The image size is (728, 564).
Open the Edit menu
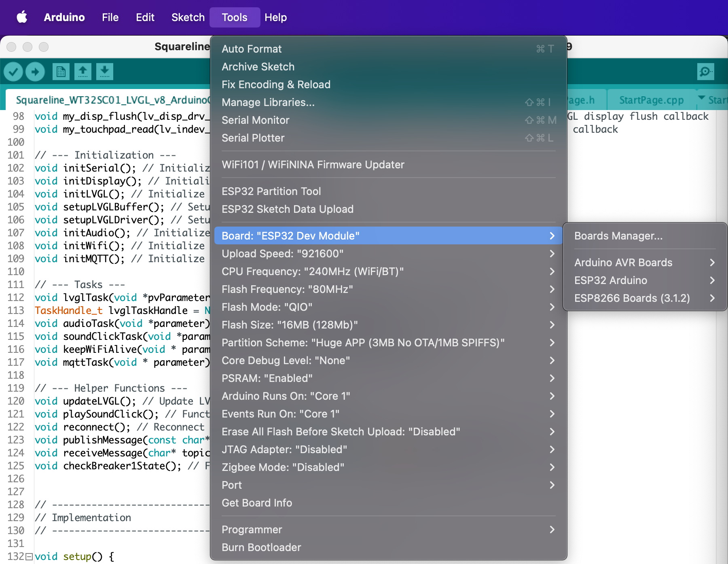coord(145,17)
